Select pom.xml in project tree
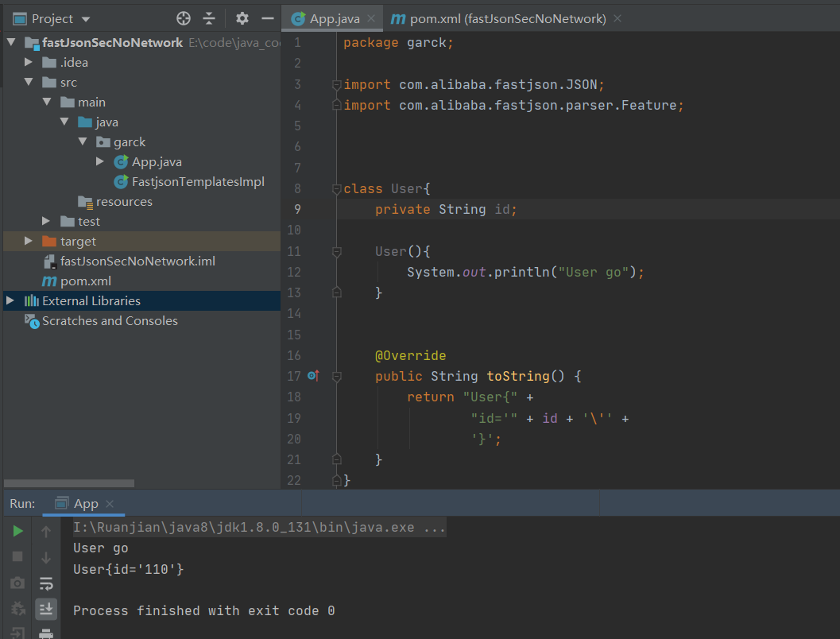 [85, 281]
